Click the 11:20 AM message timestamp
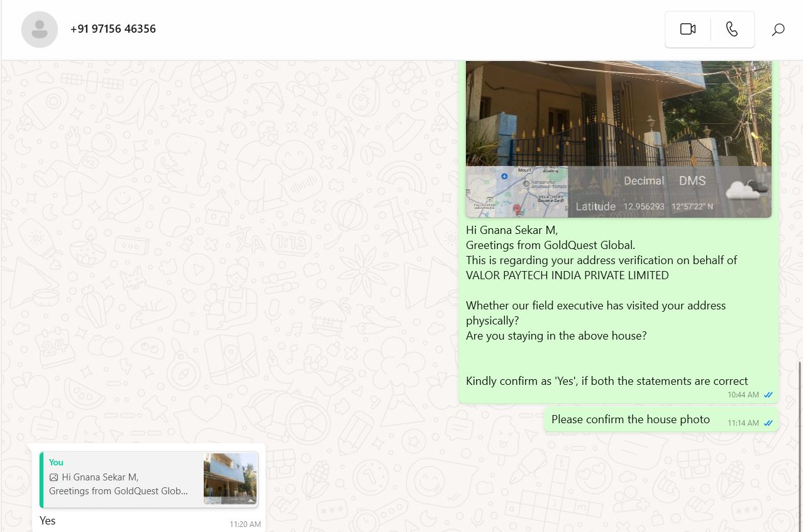Image resolution: width=803 pixels, height=532 pixels. coord(245,524)
